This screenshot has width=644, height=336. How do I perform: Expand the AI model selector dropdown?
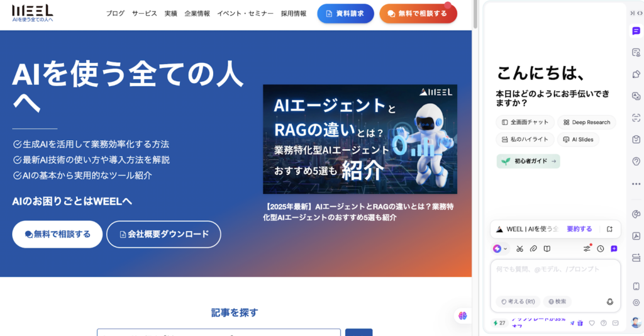click(501, 249)
